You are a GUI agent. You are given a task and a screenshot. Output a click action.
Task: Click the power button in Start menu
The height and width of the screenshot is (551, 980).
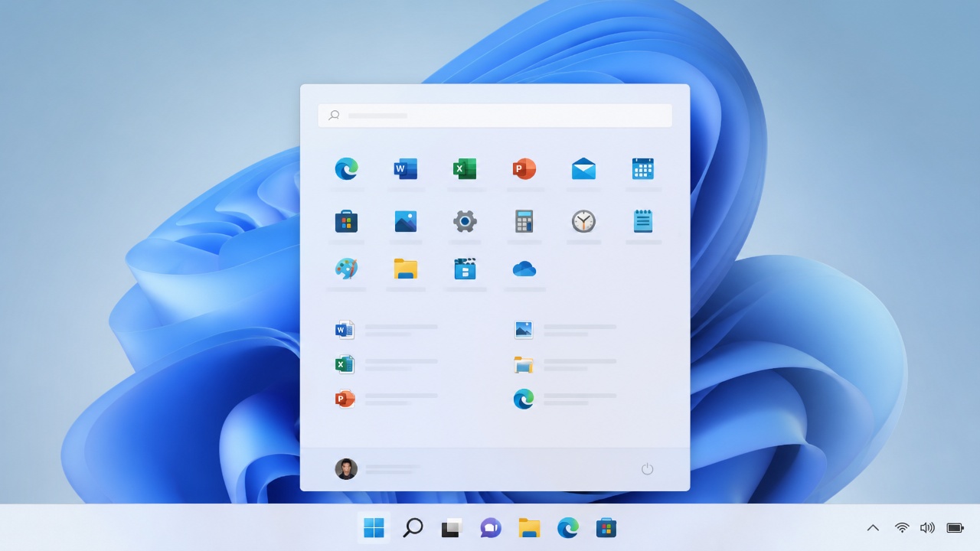click(x=647, y=468)
